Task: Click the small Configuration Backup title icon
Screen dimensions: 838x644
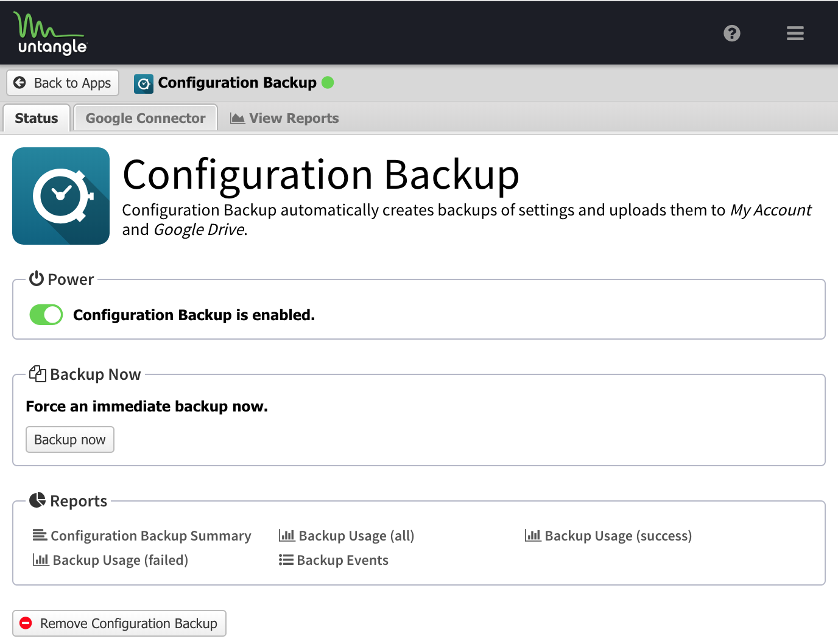Action: (144, 84)
